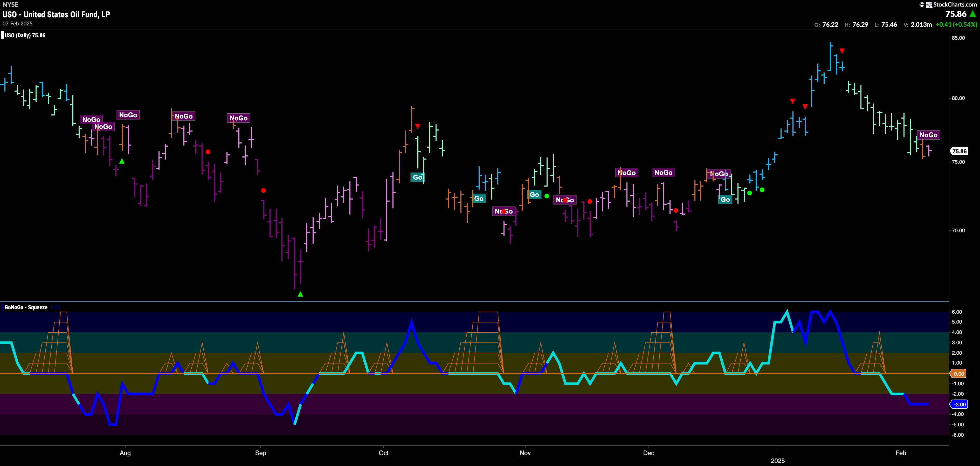Screen dimensions: 980x466
Task: Click the 07-Feb-2025 date
Action: tap(17, 24)
